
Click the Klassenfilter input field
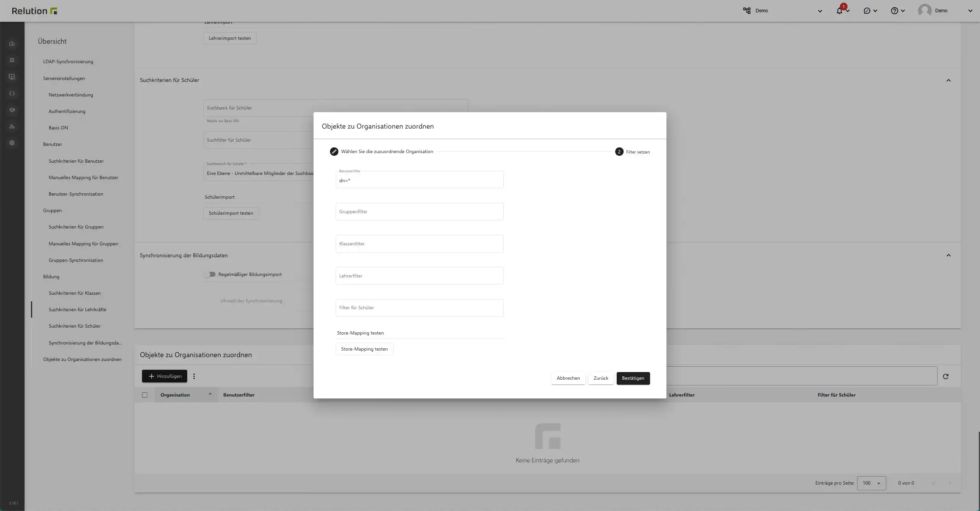click(420, 244)
